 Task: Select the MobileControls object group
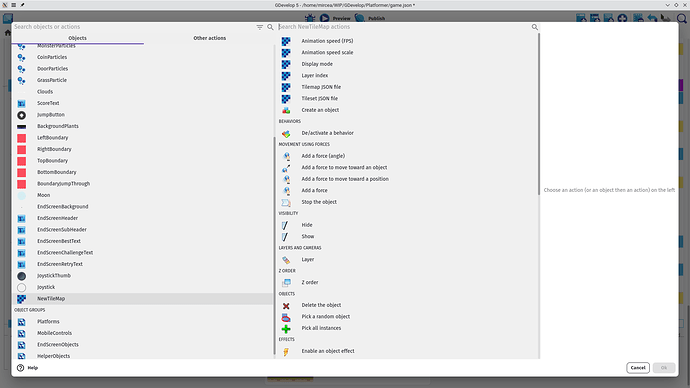tap(143, 333)
